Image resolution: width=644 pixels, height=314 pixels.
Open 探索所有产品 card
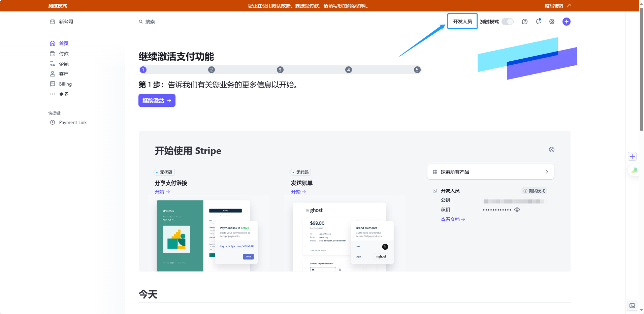[x=491, y=172]
